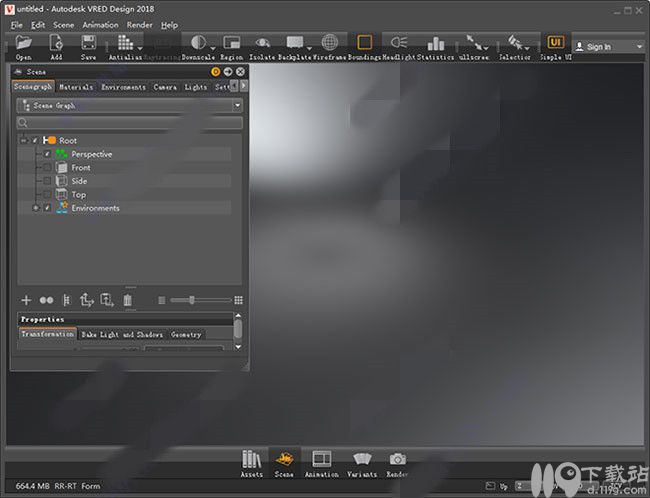The height and width of the screenshot is (498, 650).
Task: Check the Side camera checkbox
Action: [47, 181]
